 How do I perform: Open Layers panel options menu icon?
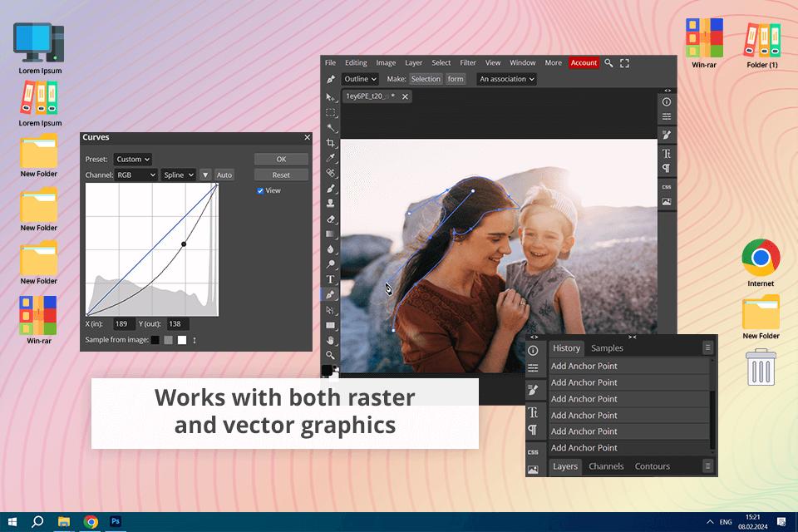click(707, 465)
